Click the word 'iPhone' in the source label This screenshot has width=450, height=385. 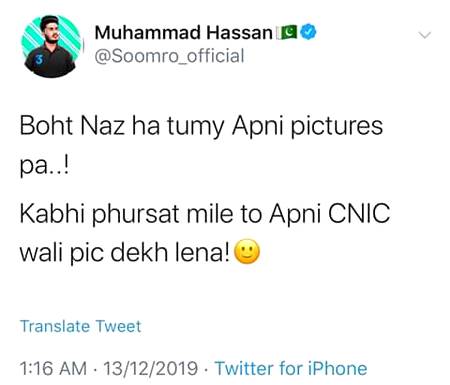337,368
